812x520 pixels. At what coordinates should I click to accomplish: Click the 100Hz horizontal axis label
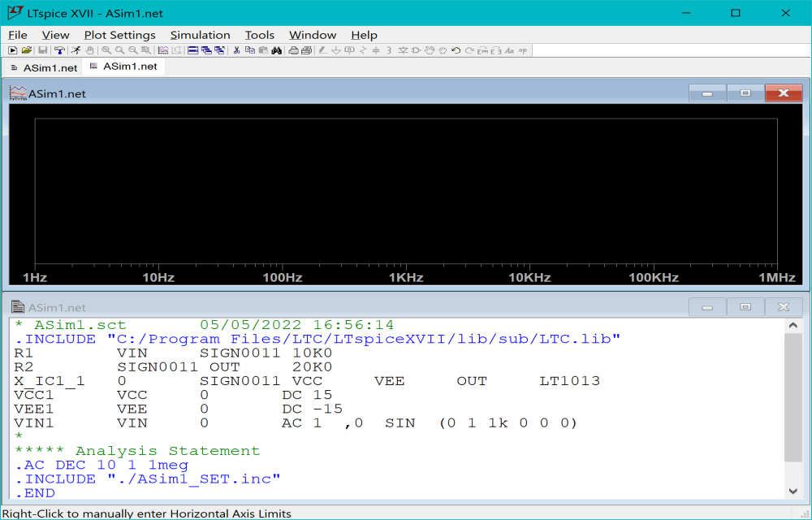pos(283,278)
